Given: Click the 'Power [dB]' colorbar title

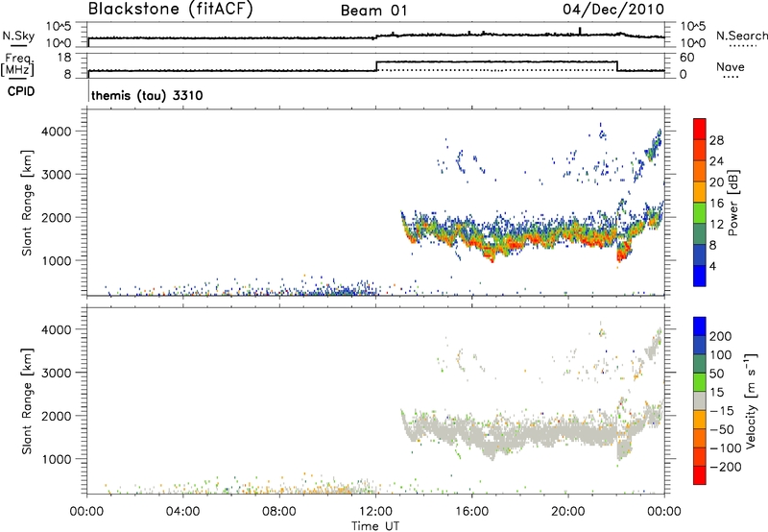Looking at the screenshot, I should click(x=733, y=203).
